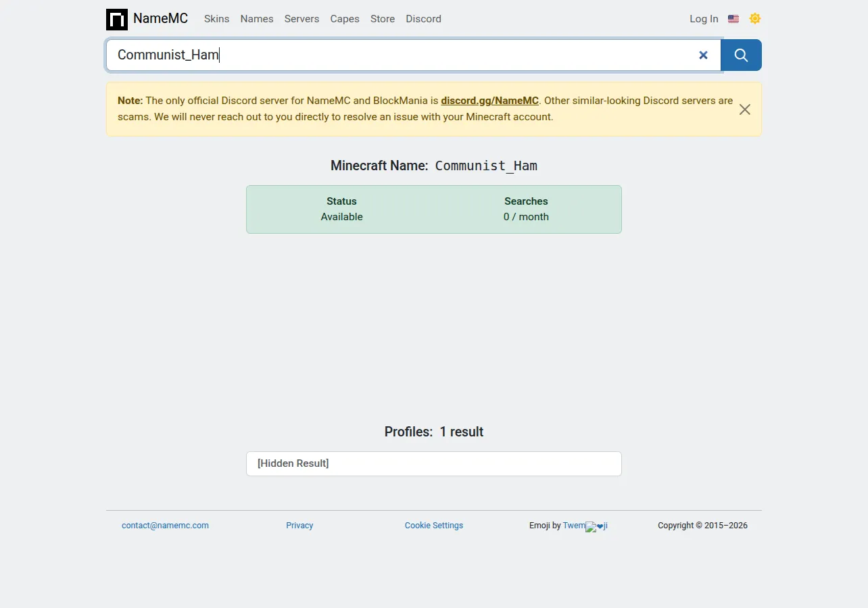Open the Privacy footer link
868x608 pixels.
pos(299,526)
